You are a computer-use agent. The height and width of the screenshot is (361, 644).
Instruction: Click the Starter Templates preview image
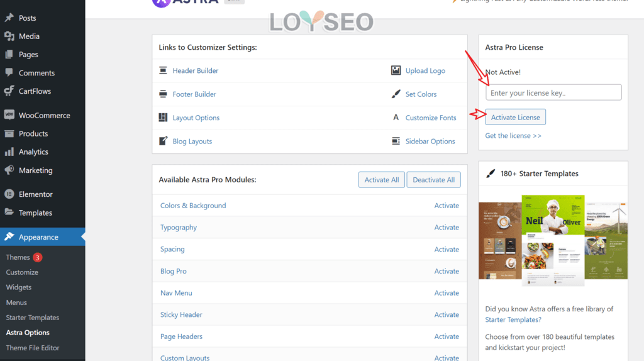click(x=553, y=240)
